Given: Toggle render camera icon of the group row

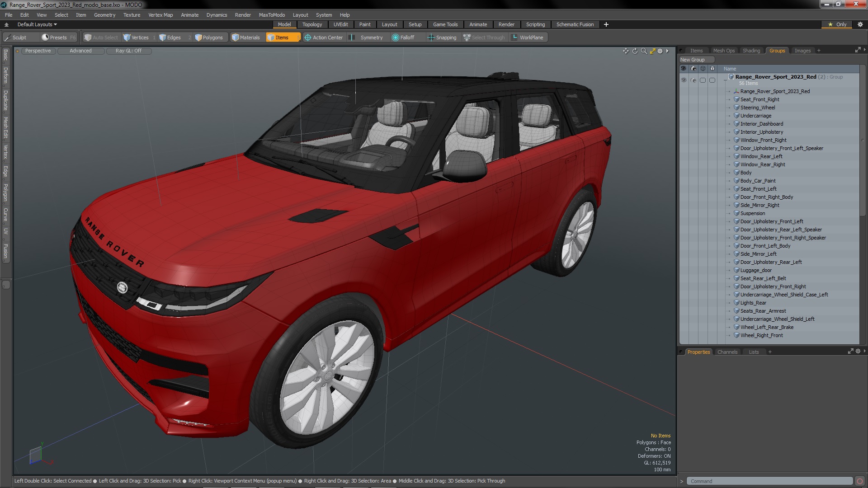Looking at the screenshot, I should (x=693, y=80).
